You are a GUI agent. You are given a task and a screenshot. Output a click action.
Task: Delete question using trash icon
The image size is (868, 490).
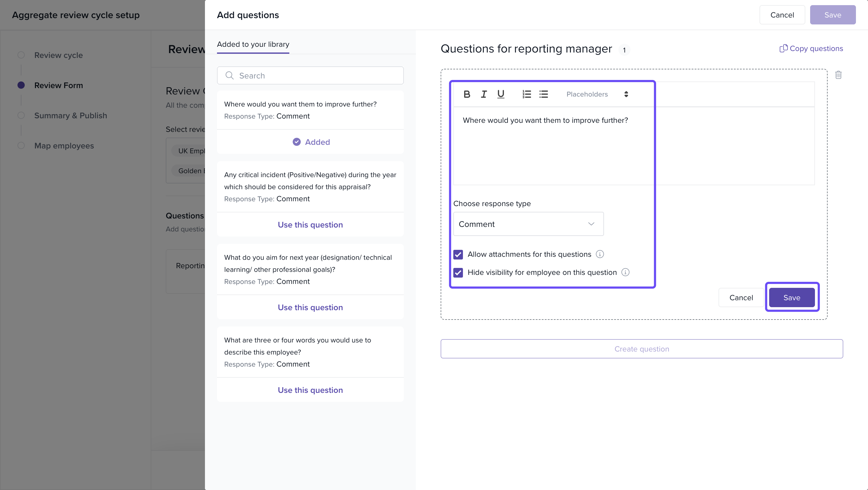838,75
